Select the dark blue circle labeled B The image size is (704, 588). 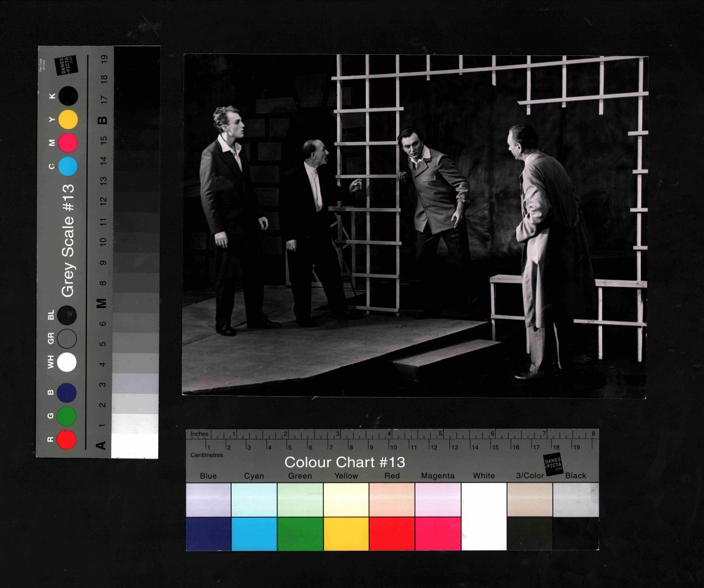67,393
